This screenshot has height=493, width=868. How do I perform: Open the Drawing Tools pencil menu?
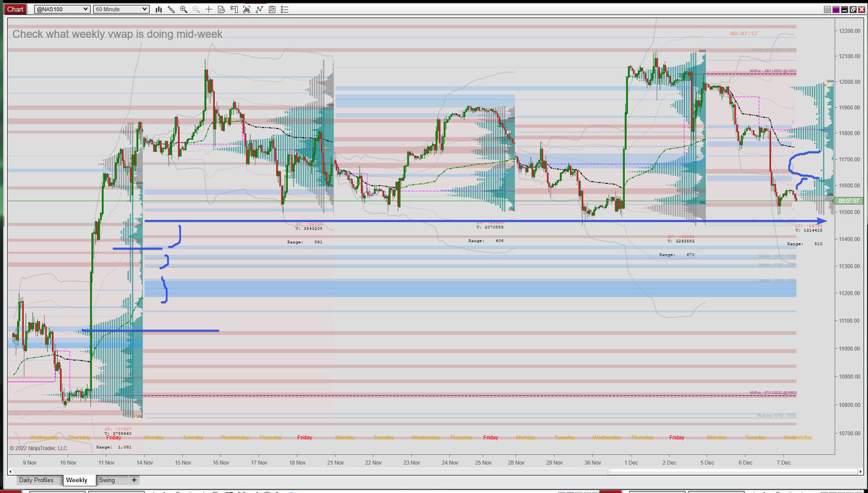(x=171, y=9)
